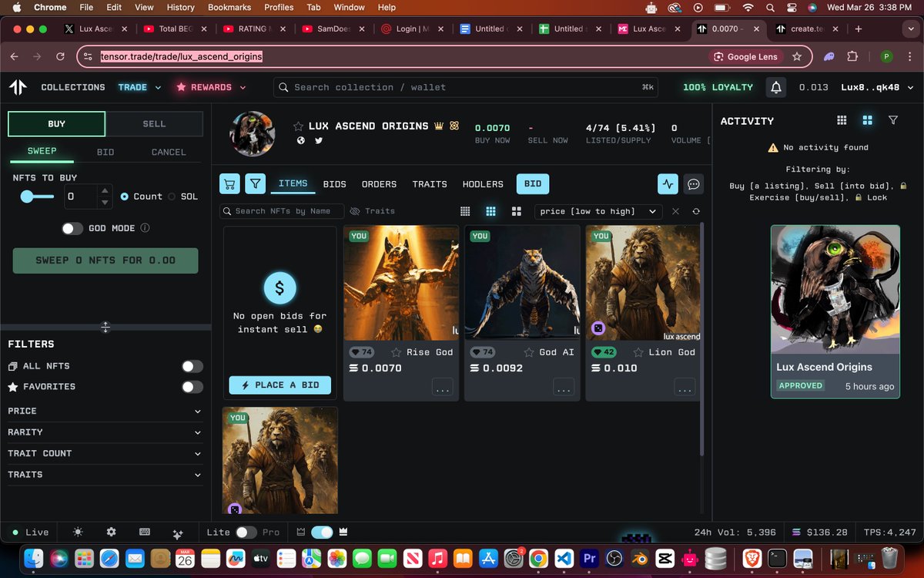Screen dimensions: 924x578
Task: Open God Mode info icon
Action: click(145, 228)
